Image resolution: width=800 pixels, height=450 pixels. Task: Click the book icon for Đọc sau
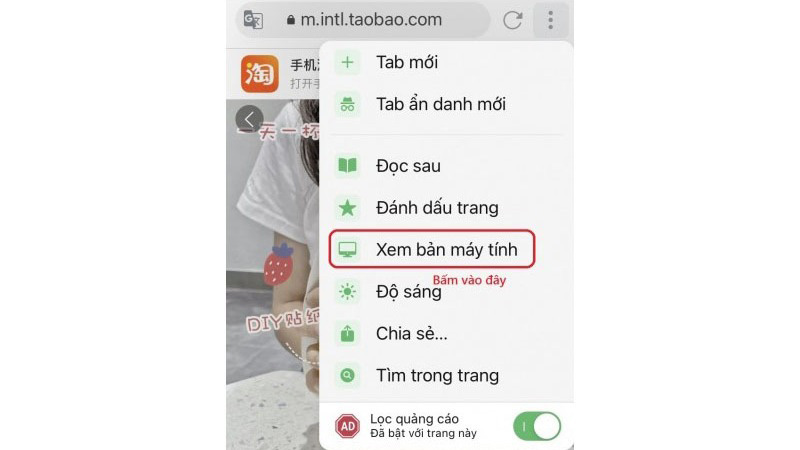pyautogui.click(x=347, y=166)
